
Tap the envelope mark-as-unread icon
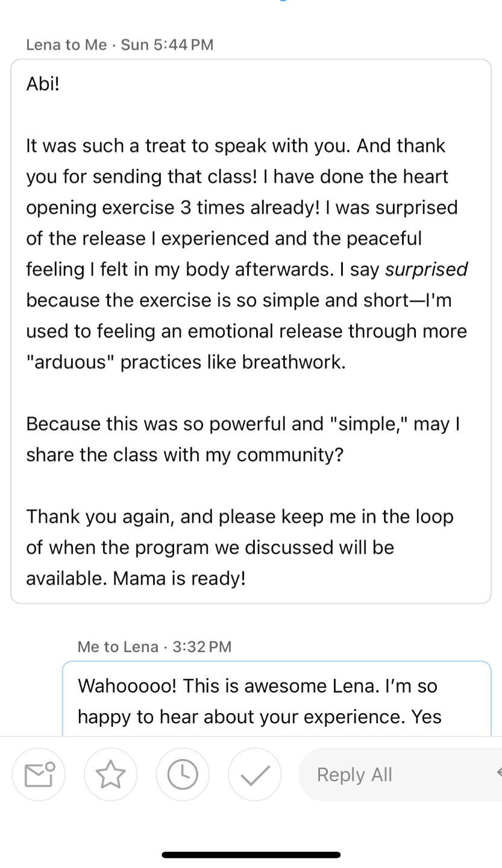click(39, 775)
